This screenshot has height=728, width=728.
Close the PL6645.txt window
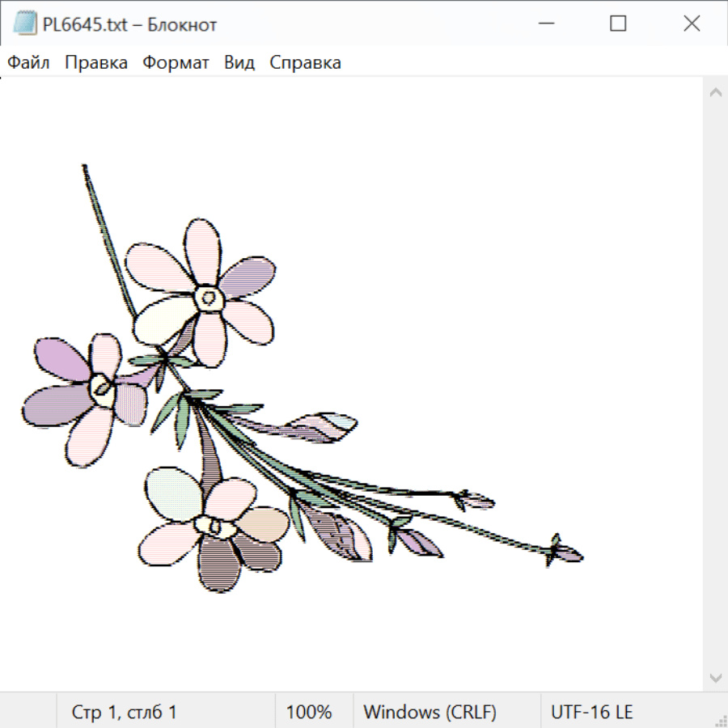tap(692, 24)
